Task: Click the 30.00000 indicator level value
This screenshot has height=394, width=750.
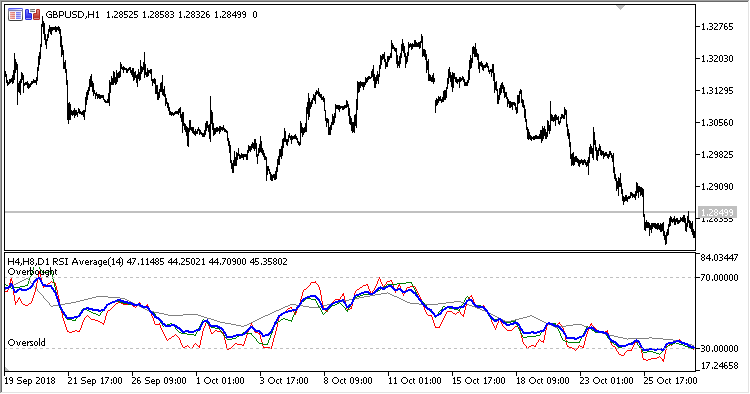Action: (719, 349)
